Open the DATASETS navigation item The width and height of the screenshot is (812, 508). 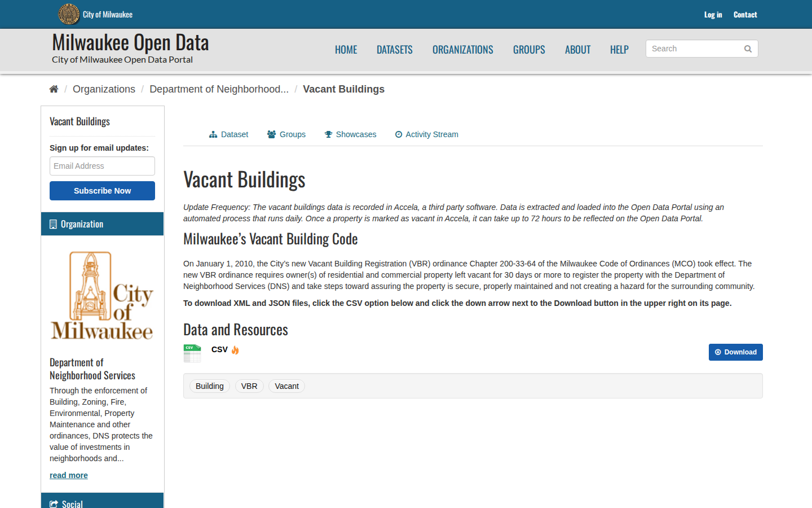pyautogui.click(x=395, y=50)
